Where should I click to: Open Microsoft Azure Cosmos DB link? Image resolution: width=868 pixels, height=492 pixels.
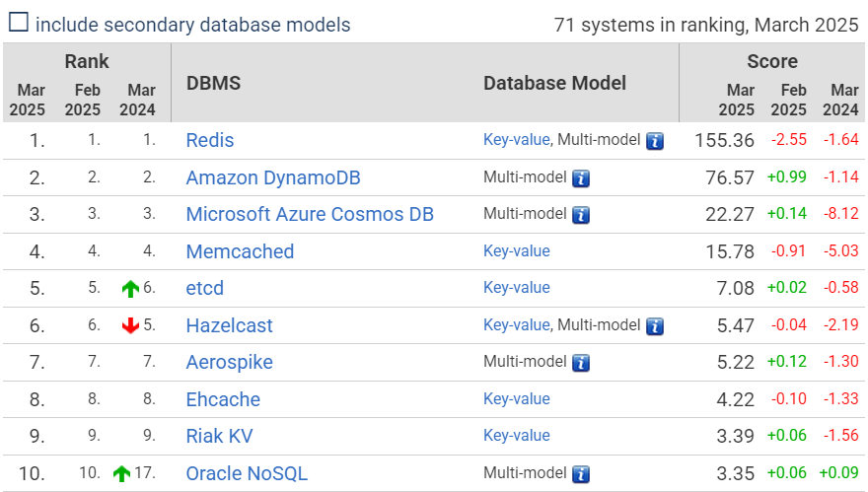point(310,214)
